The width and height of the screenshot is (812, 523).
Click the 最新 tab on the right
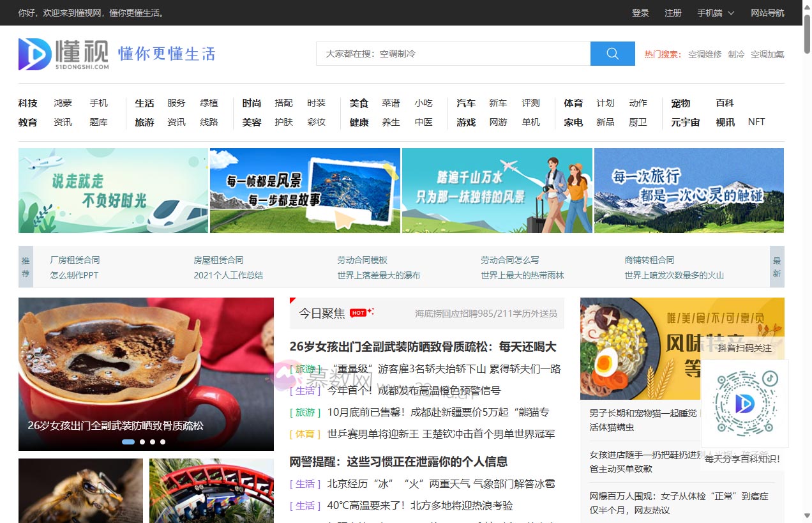(x=777, y=267)
